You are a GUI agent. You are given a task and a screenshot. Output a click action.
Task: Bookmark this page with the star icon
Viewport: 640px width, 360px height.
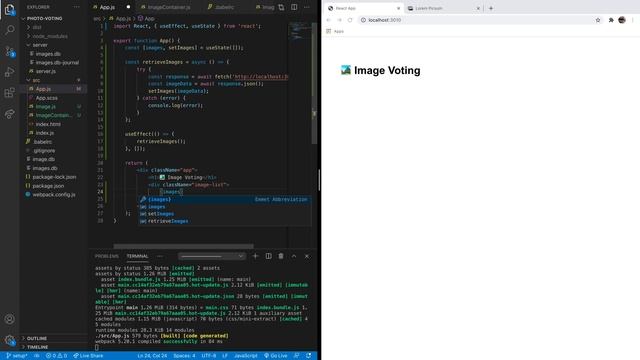coord(598,20)
